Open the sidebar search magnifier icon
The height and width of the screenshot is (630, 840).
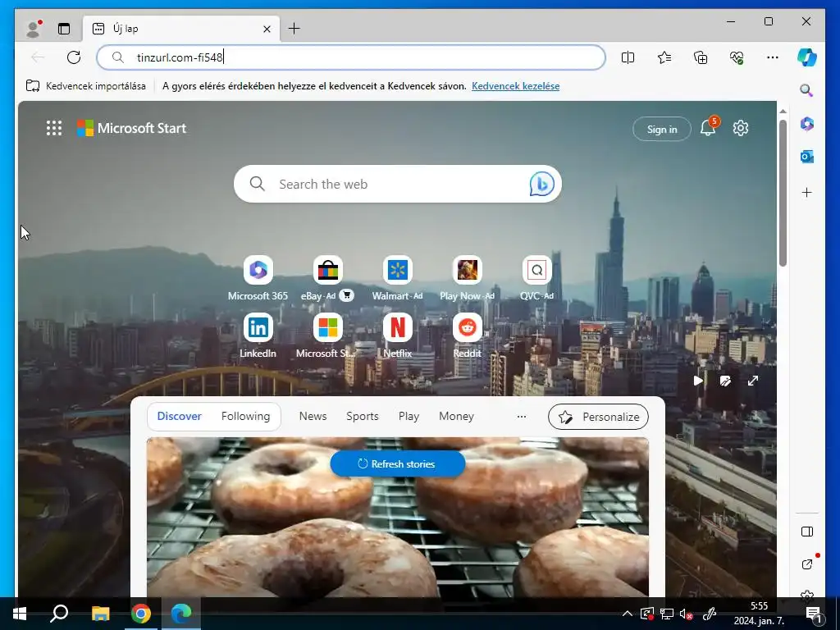[807, 90]
